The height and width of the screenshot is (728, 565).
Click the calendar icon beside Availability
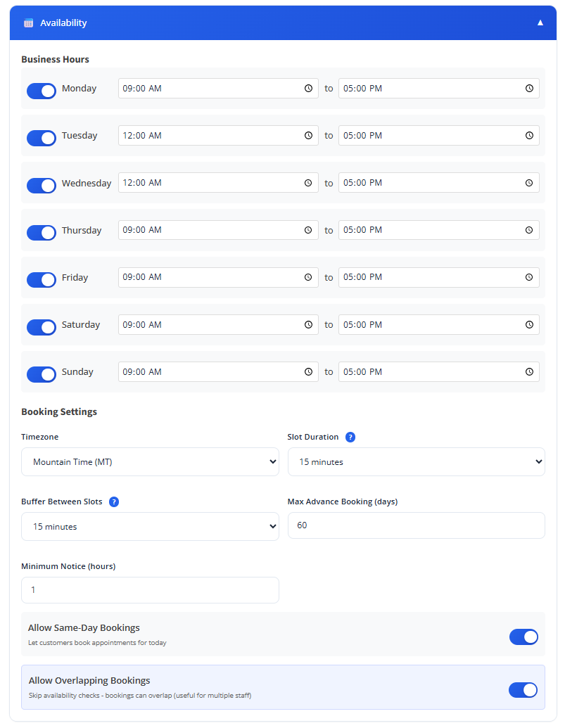28,23
